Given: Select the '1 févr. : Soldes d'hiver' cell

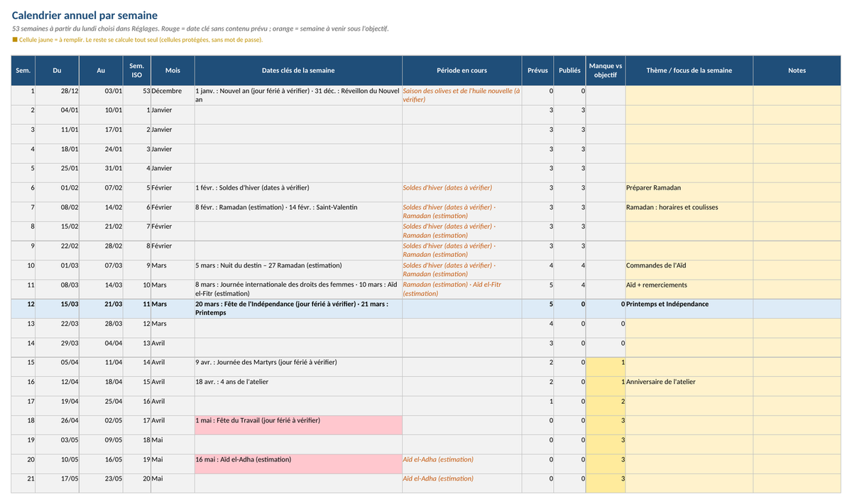Looking at the screenshot, I should pos(298,192).
